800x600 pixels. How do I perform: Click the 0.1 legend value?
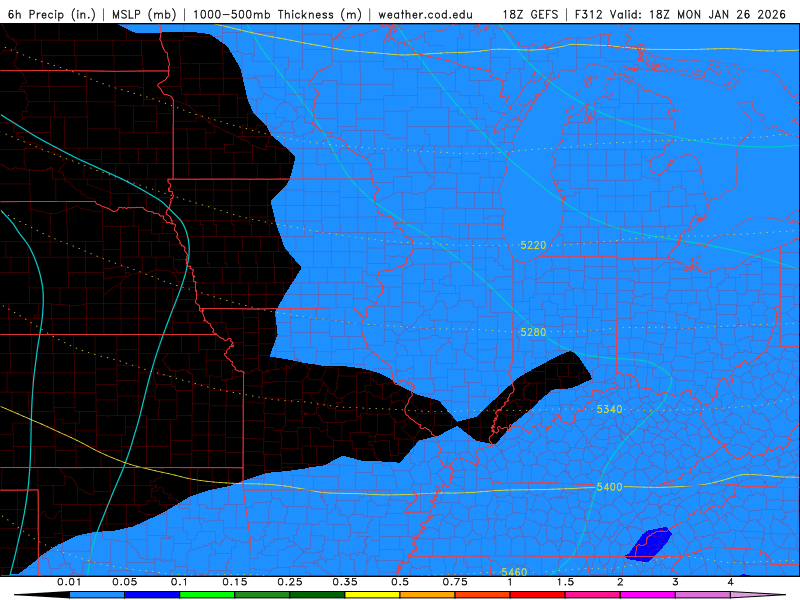tap(179, 582)
